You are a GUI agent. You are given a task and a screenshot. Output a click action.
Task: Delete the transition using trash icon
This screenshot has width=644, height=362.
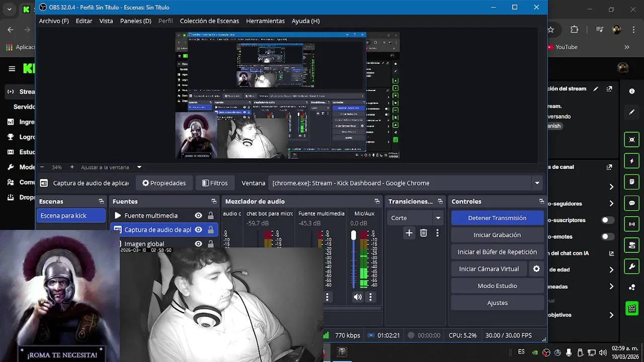424,233
